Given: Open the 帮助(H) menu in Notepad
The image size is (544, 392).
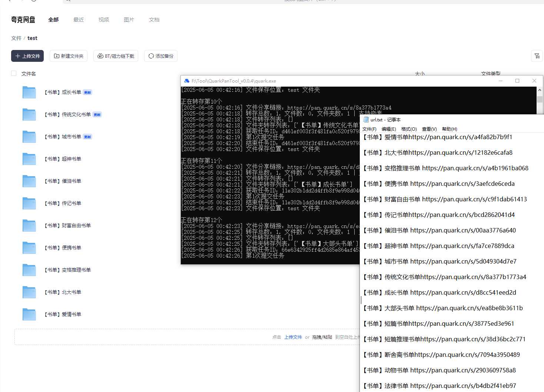Looking at the screenshot, I should [449, 129].
